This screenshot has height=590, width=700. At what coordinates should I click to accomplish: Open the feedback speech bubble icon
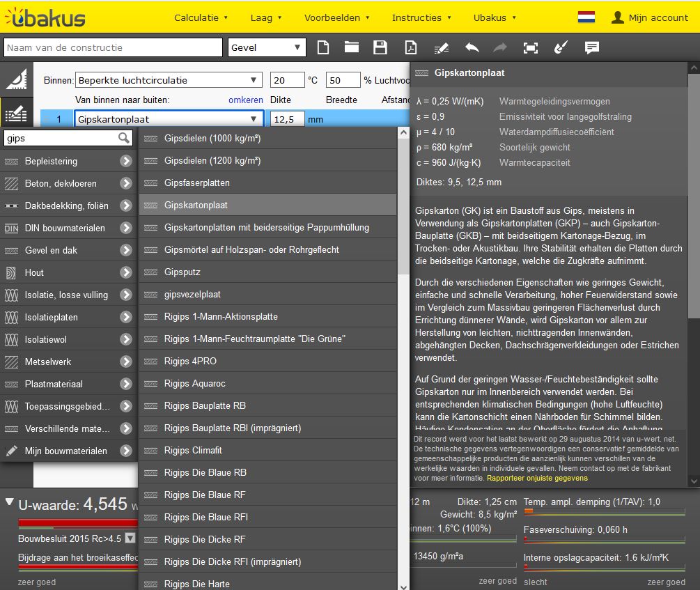click(x=591, y=47)
